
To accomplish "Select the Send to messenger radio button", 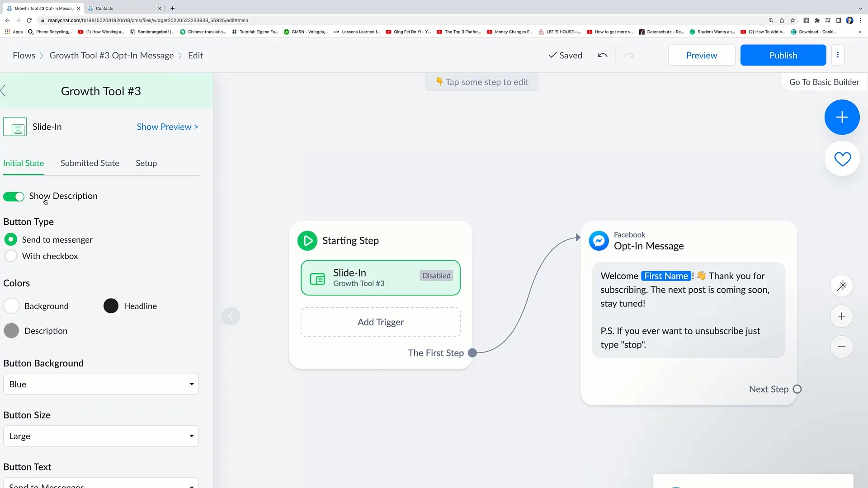I will point(11,239).
